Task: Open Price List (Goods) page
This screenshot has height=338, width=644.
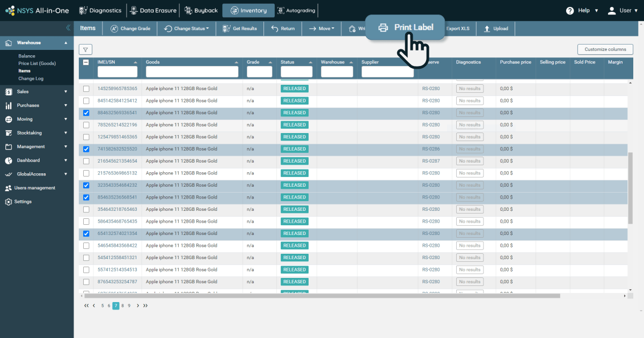Action: click(37, 63)
